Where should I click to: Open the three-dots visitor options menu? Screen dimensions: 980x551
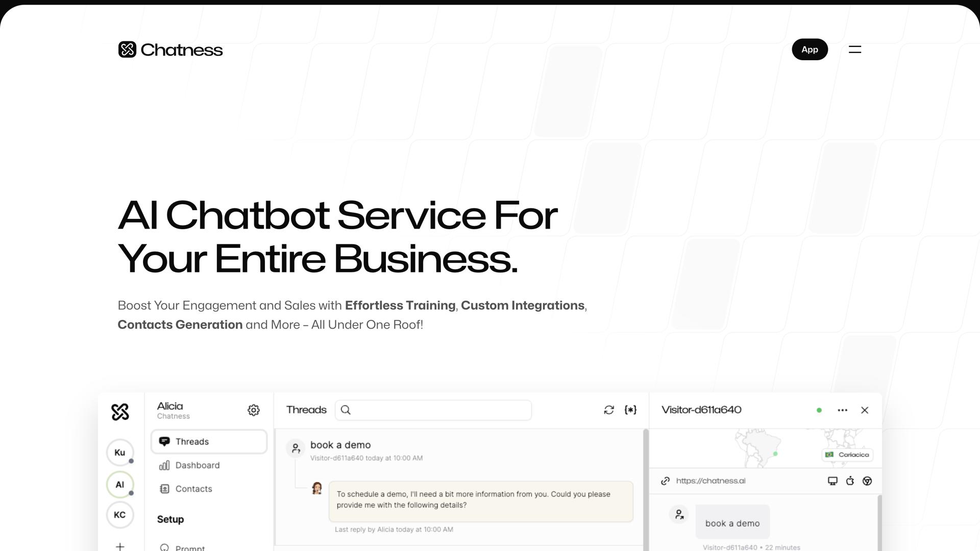tap(842, 410)
